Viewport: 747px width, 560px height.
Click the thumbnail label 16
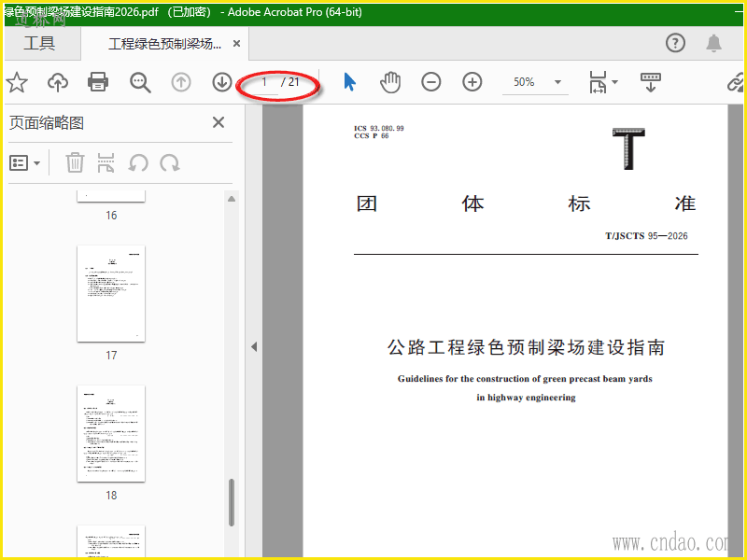pyautogui.click(x=111, y=216)
